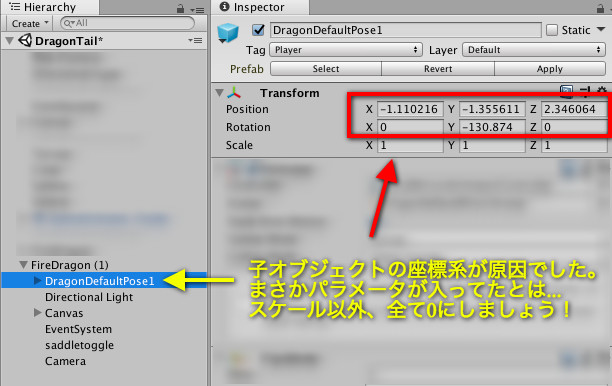Click the Scale X field
Screen dimensions: 612x386
click(410, 145)
